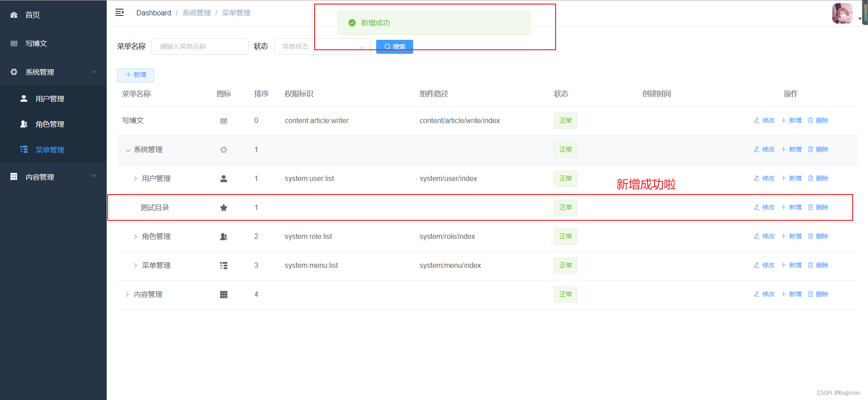Image resolution: width=868 pixels, height=400 pixels.
Task: Click 新增 in the 写博文 row
Action: (791, 120)
